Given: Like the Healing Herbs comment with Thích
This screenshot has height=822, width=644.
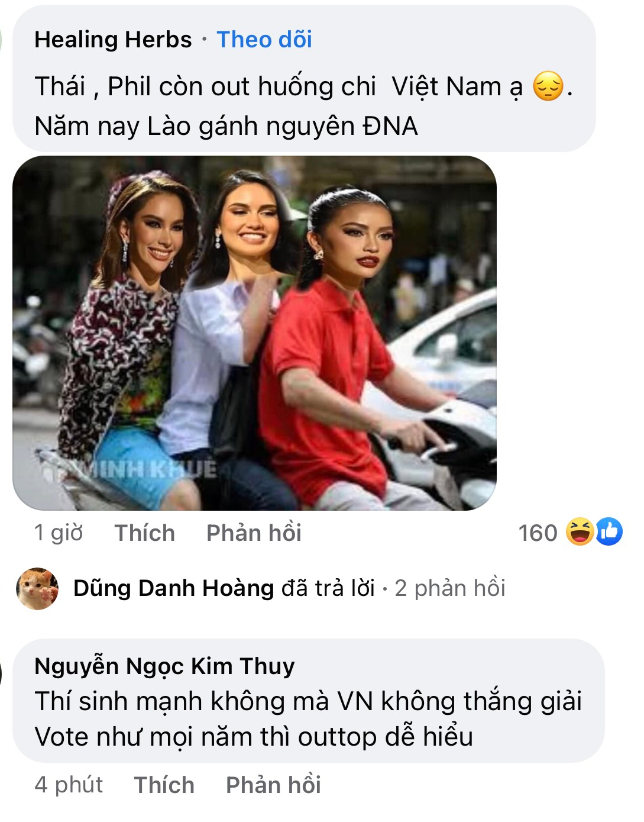Looking at the screenshot, I should [x=144, y=533].
